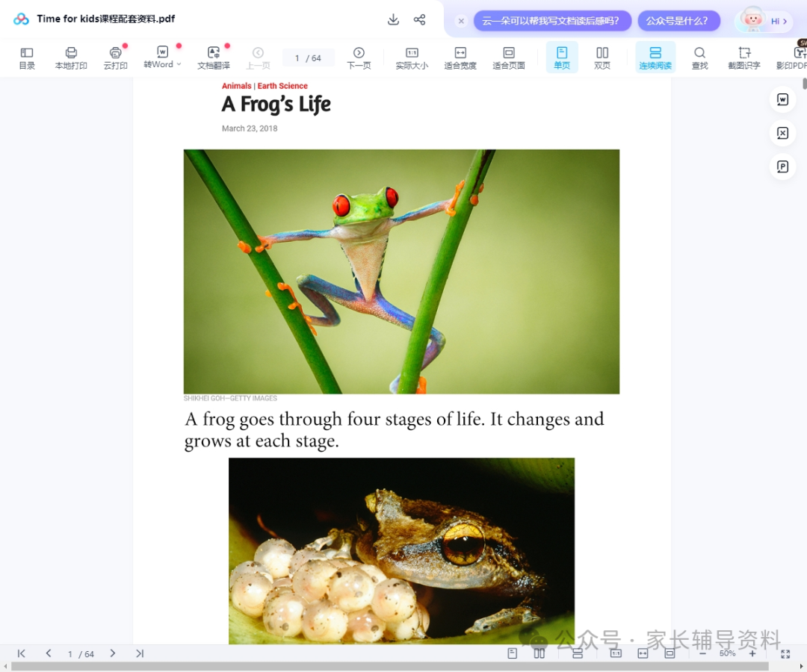Set view to 实际大小 actual size
The height and width of the screenshot is (672, 807).
point(412,57)
